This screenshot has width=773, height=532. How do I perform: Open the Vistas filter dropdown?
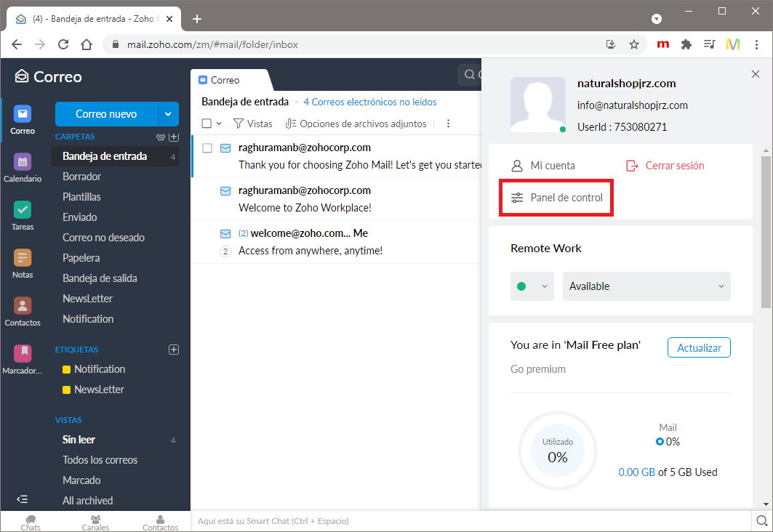252,124
